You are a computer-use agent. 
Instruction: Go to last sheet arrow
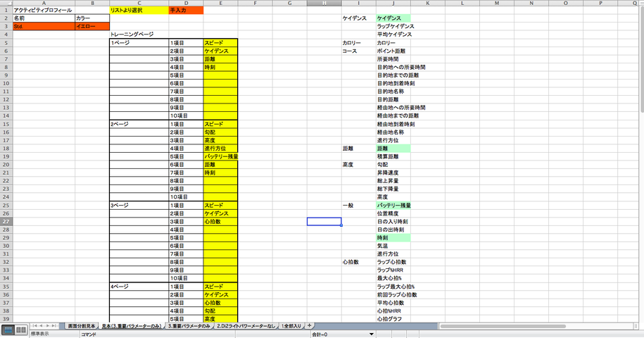[54, 326]
